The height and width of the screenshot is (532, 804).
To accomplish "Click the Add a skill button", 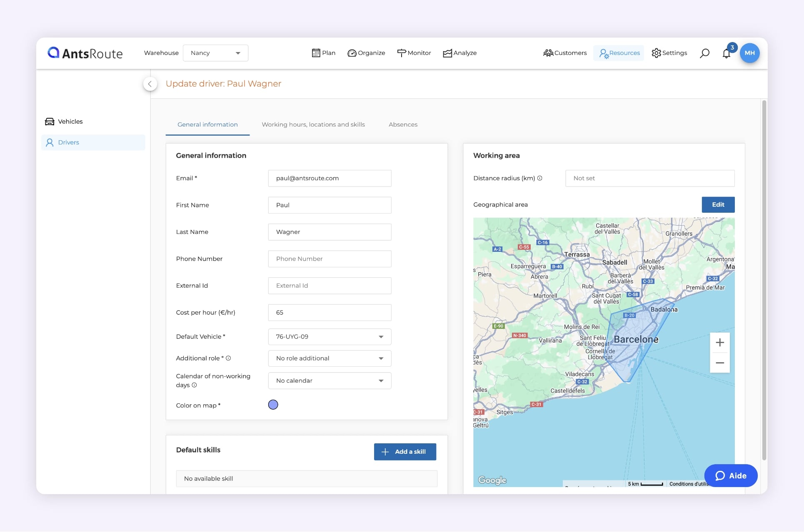I will (x=404, y=452).
